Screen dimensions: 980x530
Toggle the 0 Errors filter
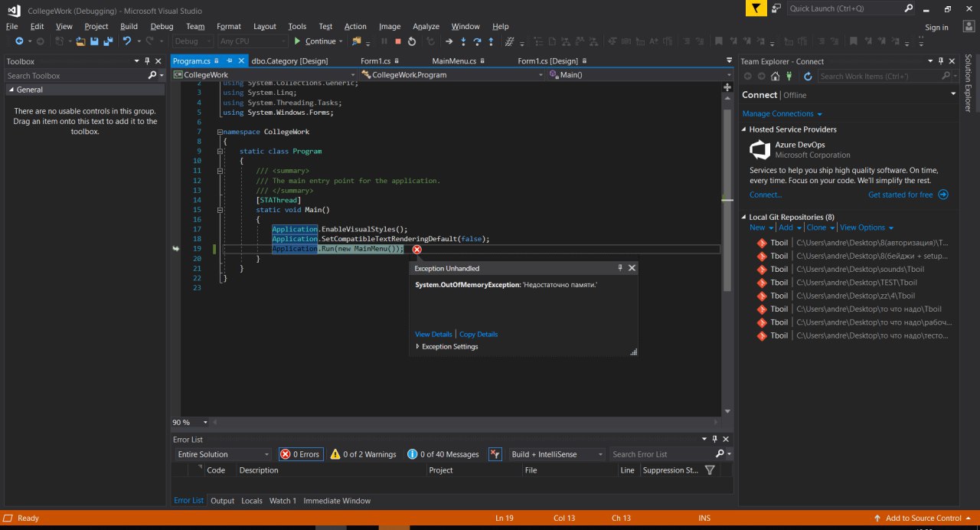click(x=301, y=454)
